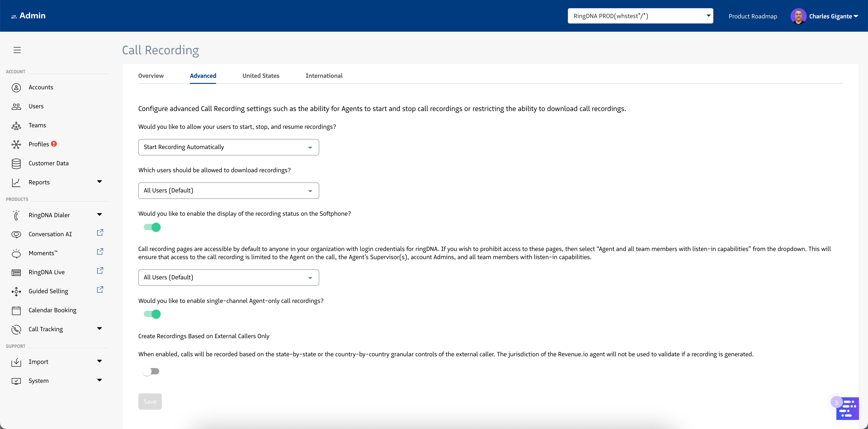Click the Guided Selling icon

16,291
